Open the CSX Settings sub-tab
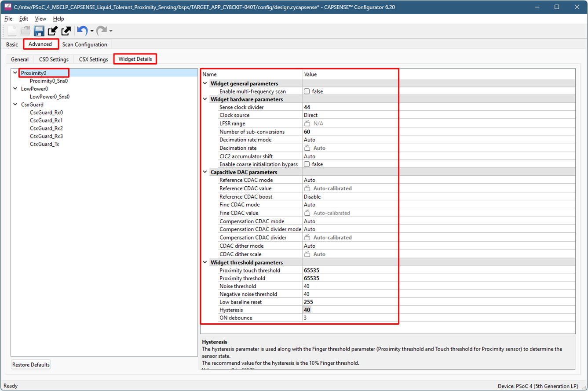Viewport: 588px width, 391px height. (x=93, y=59)
